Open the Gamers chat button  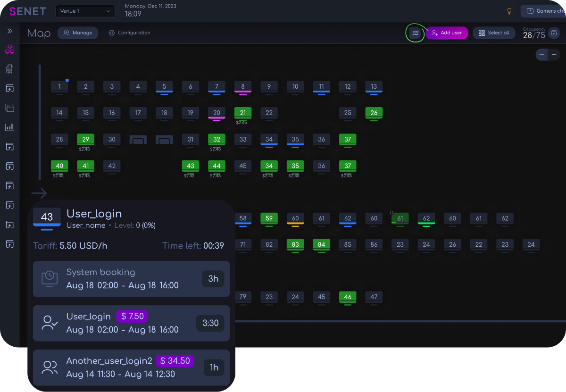click(x=543, y=11)
